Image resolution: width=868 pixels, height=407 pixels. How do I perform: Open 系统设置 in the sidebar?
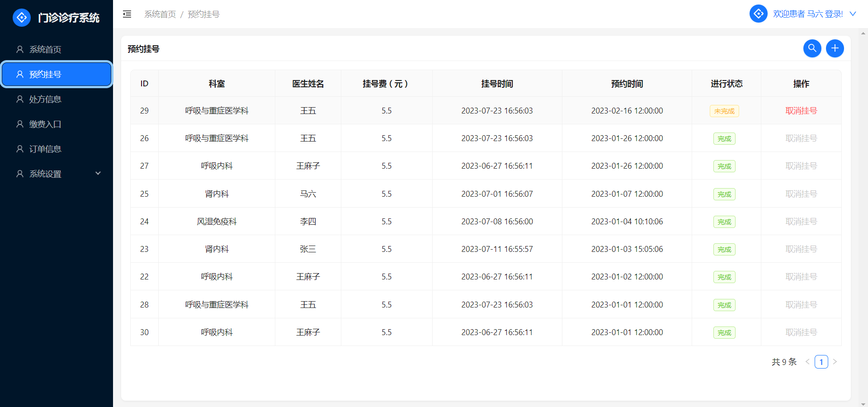(57, 174)
